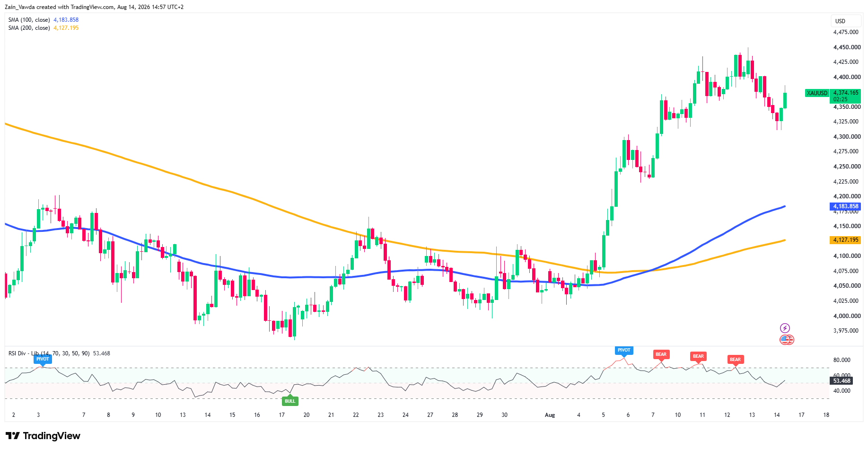
Task: Click the 40.000 RSI scale label
Action: click(842, 391)
